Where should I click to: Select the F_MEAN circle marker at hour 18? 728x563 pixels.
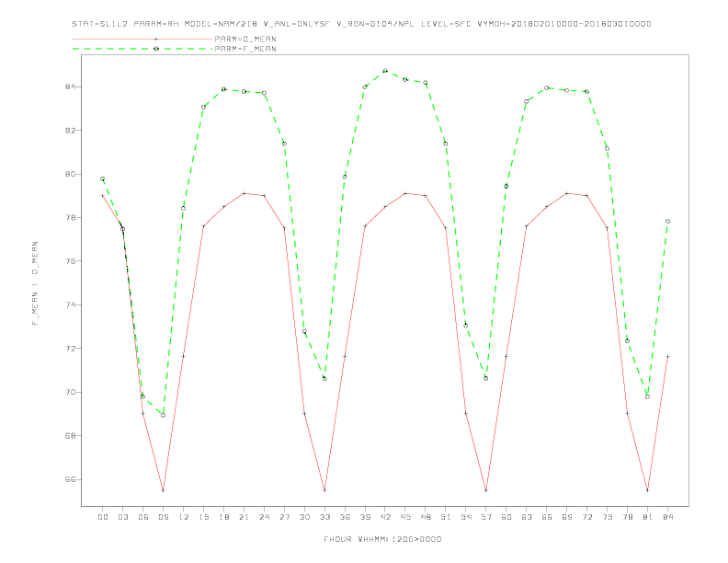tap(223, 89)
